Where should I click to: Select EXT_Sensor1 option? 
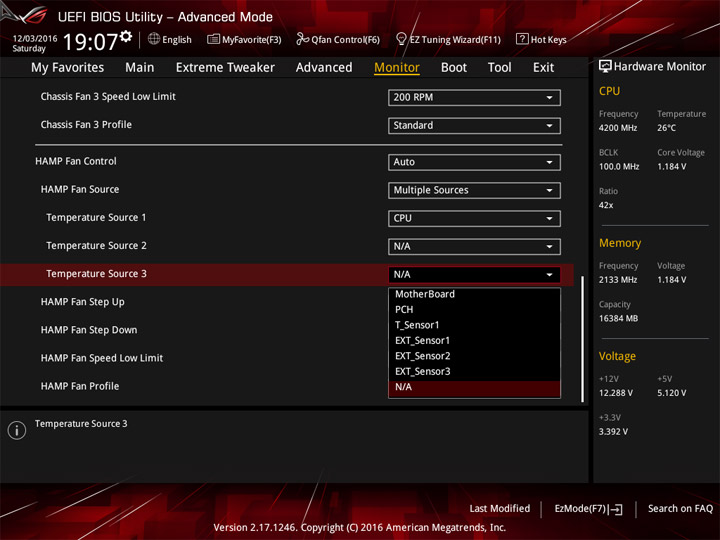474,341
